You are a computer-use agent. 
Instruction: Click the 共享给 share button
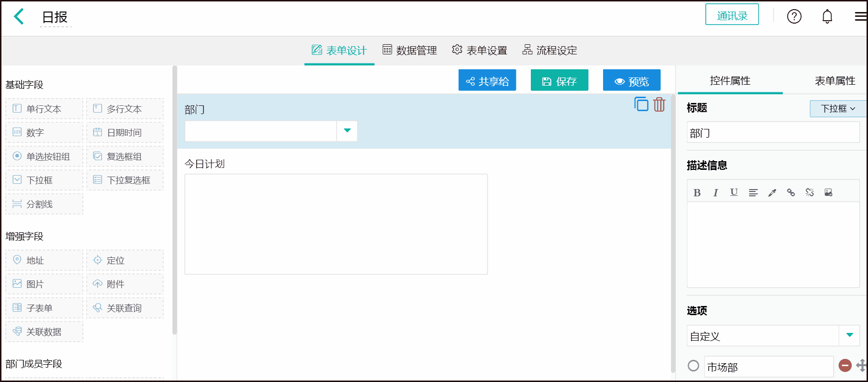pyautogui.click(x=487, y=80)
